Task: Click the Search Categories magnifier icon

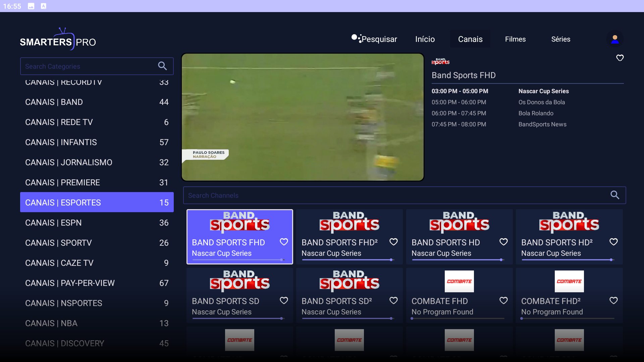Action: pos(162,66)
